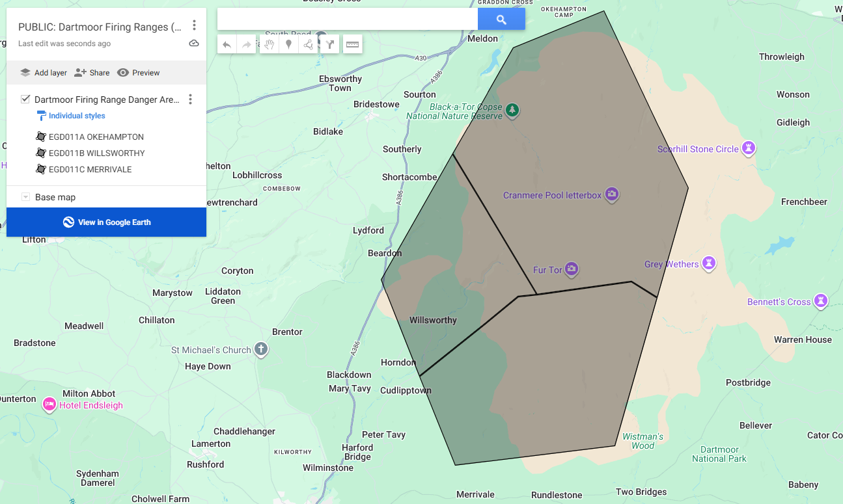Screen dimensions: 843x504
Task: Click Add layer button
Action: [x=44, y=73]
